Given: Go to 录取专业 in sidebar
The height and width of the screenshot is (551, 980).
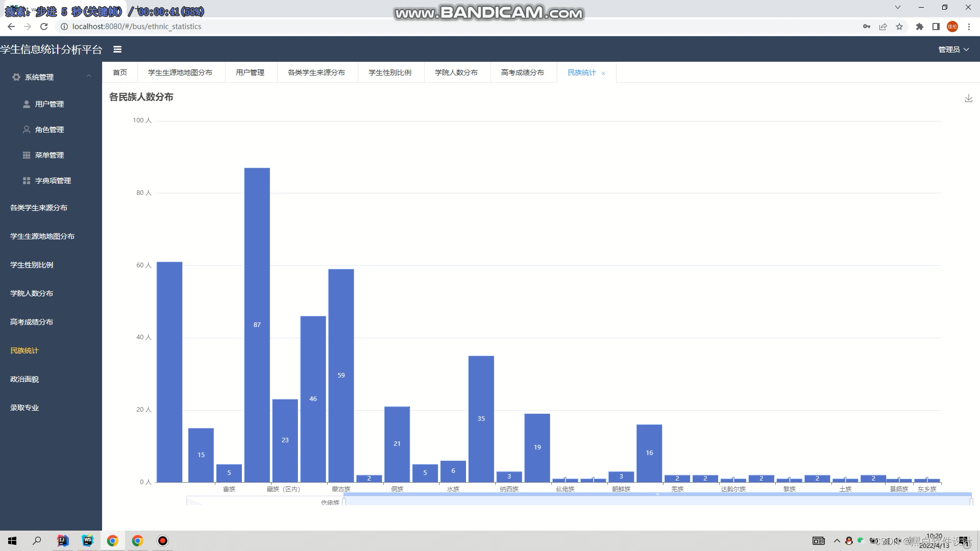Looking at the screenshot, I should (24, 408).
